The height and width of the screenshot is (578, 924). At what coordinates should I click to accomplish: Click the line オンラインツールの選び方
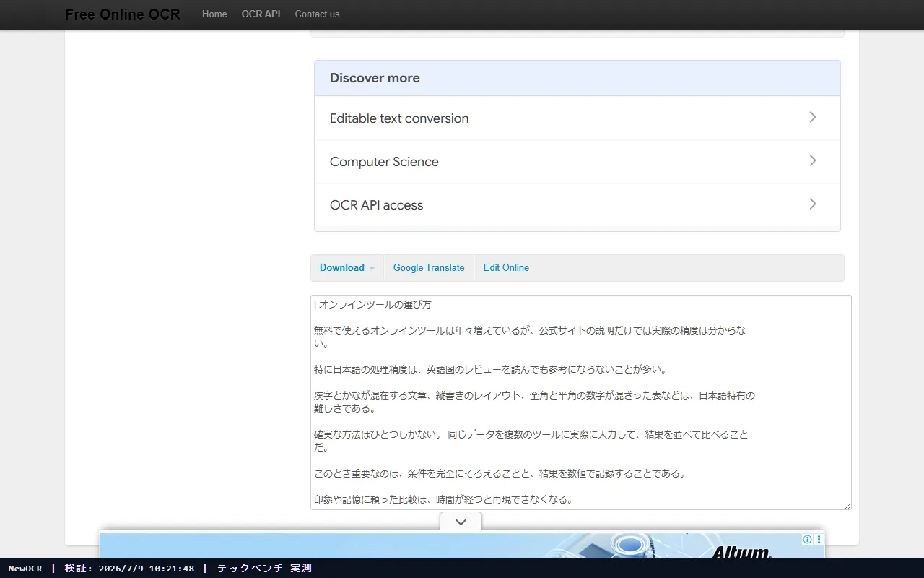[375, 305]
